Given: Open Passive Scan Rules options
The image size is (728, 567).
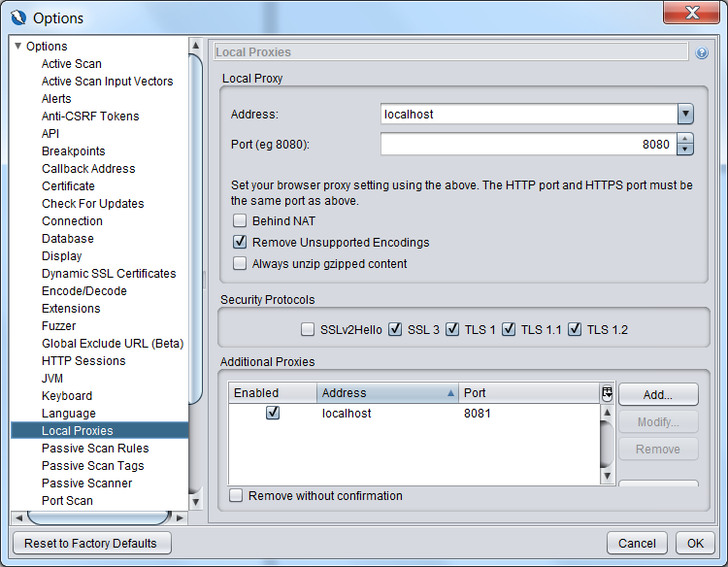Looking at the screenshot, I should tap(95, 449).
